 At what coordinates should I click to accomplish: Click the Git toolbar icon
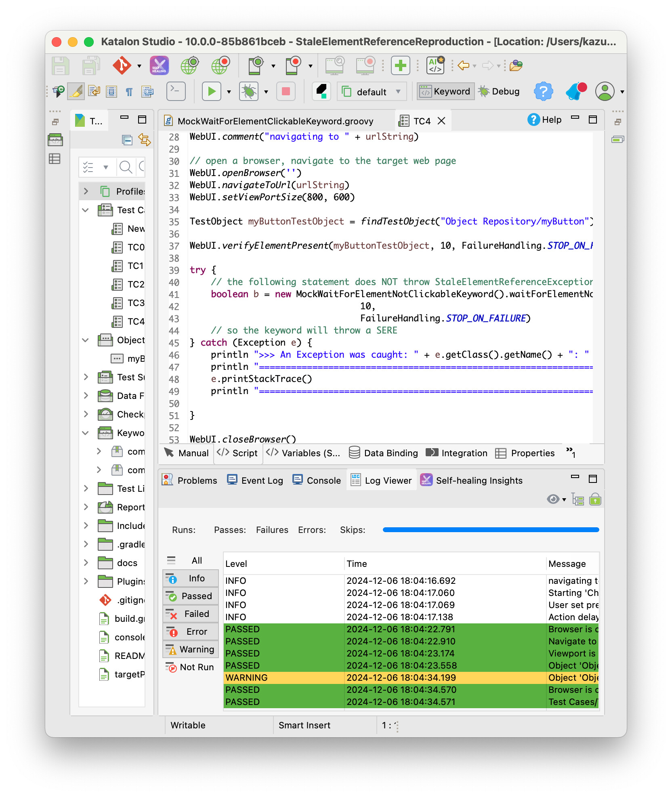tap(122, 65)
